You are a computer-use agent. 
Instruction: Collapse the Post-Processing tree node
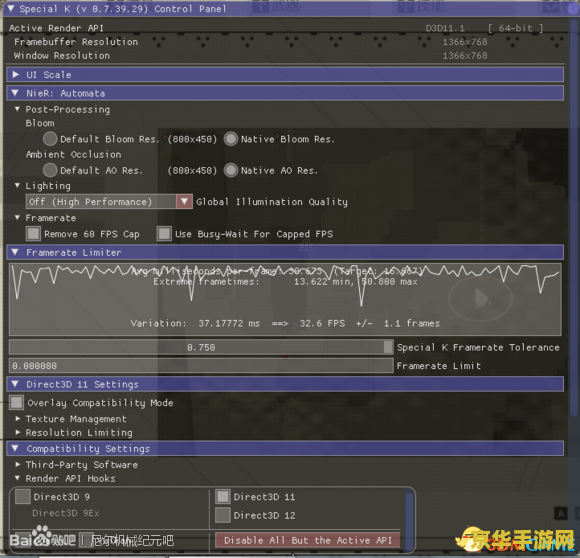point(17,109)
